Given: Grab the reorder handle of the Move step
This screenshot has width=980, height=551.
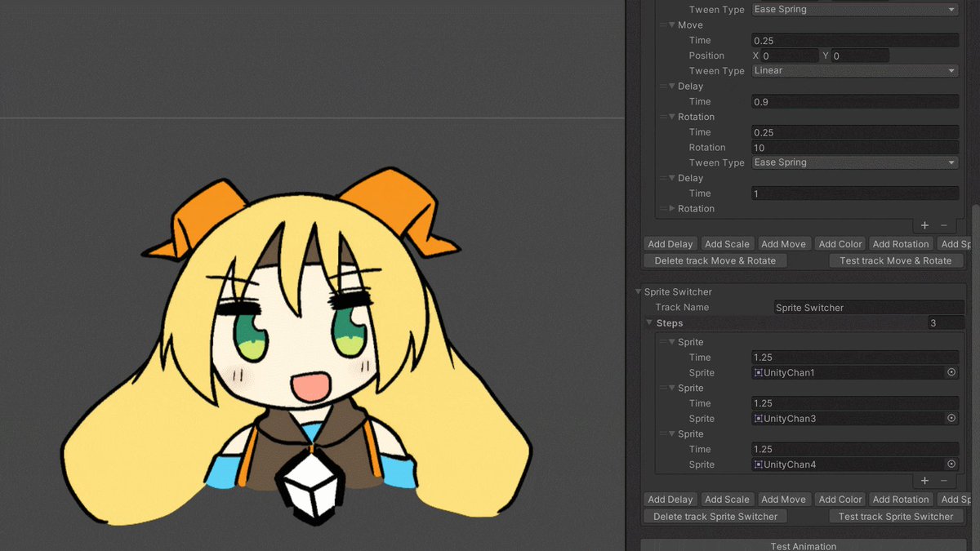Looking at the screenshot, I should 664,25.
